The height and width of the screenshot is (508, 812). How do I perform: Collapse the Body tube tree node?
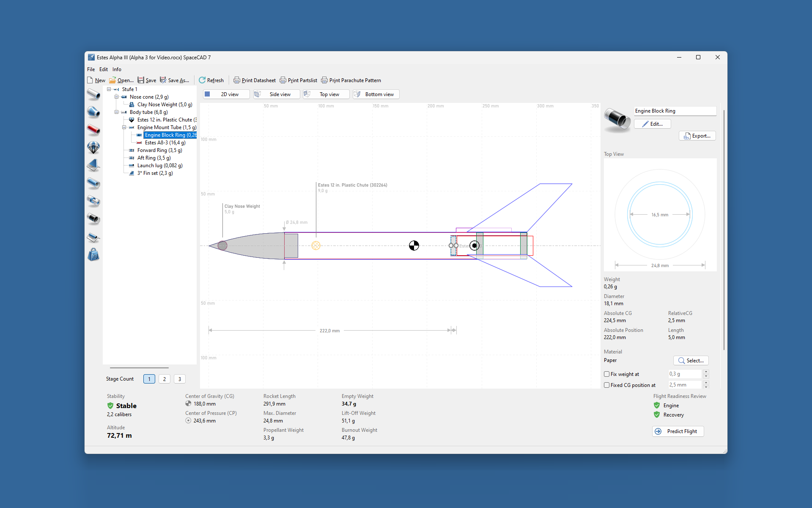pos(116,112)
